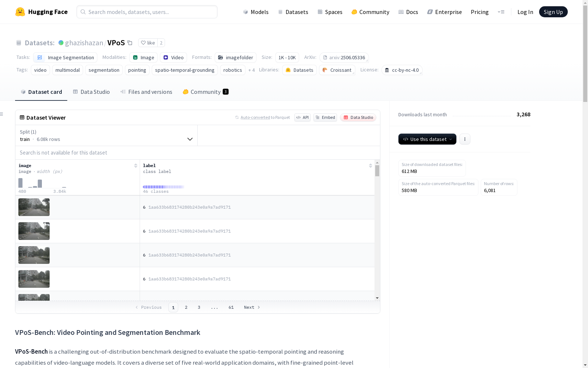Open Community in the top navigation
This screenshot has height=368, width=588.
pyautogui.click(x=370, y=12)
